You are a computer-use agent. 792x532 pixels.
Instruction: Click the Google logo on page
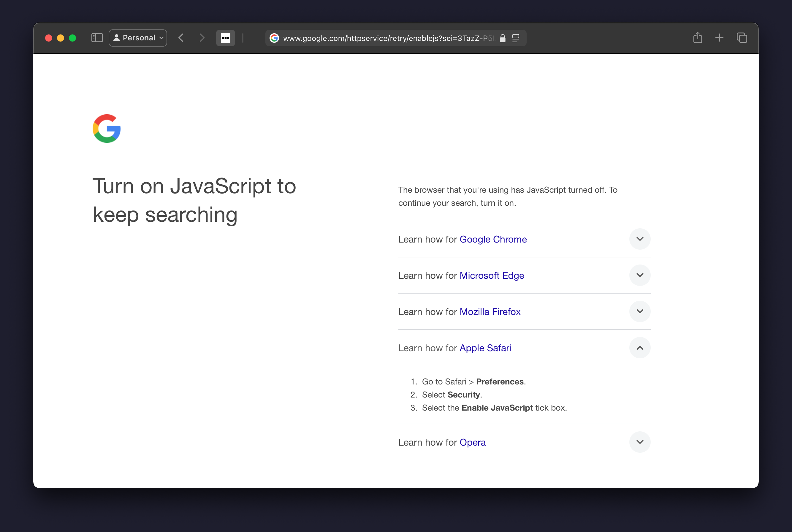click(x=107, y=129)
